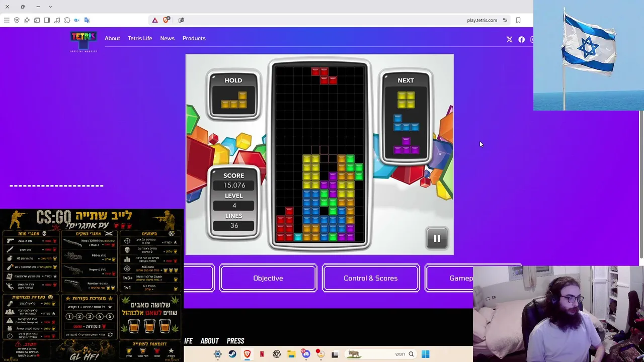This screenshot has height=362, width=644.
Task: Open the Windows Start menu
Action: point(426,354)
